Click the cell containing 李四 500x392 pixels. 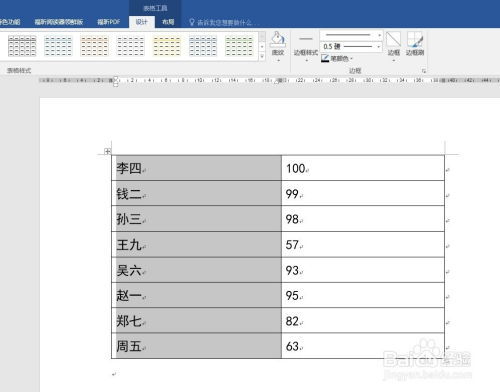coord(196,168)
